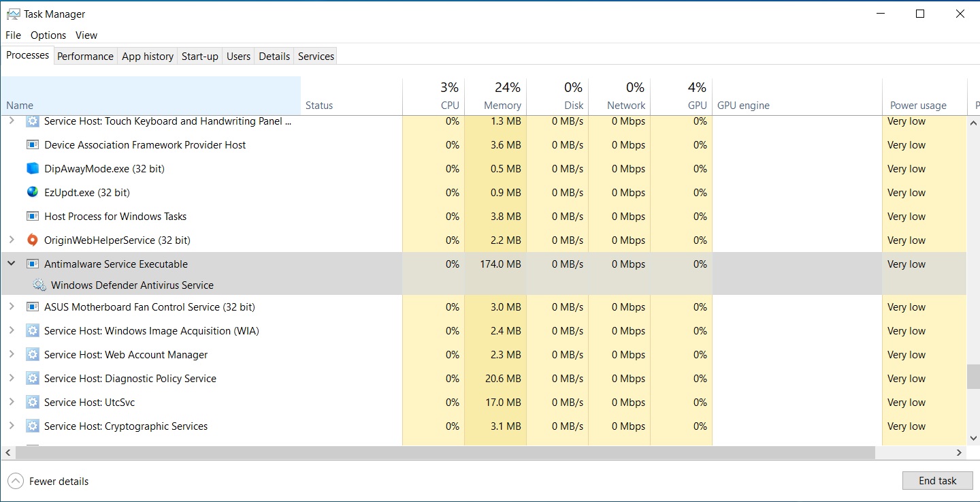980x502 pixels.
Task: Click the ASUS Motherboard Fan Control Service icon
Action: [x=32, y=307]
